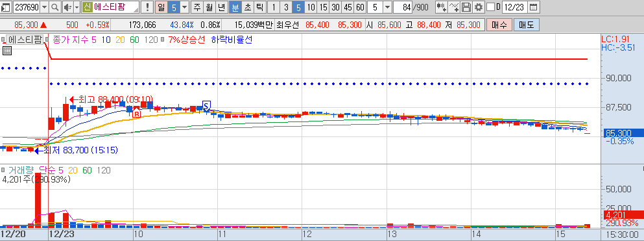Click the speaker sound alert icon

pos(68,7)
